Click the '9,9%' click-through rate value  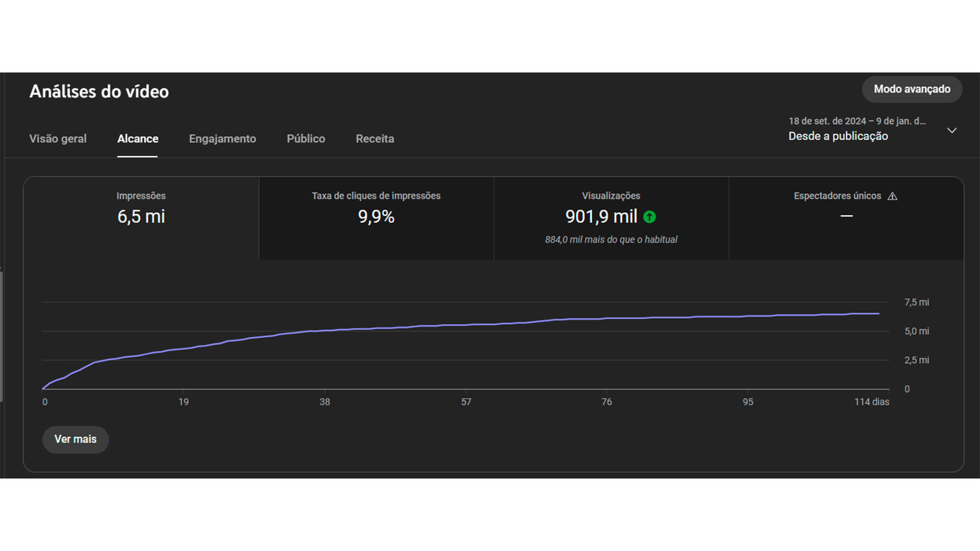pyautogui.click(x=376, y=217)
